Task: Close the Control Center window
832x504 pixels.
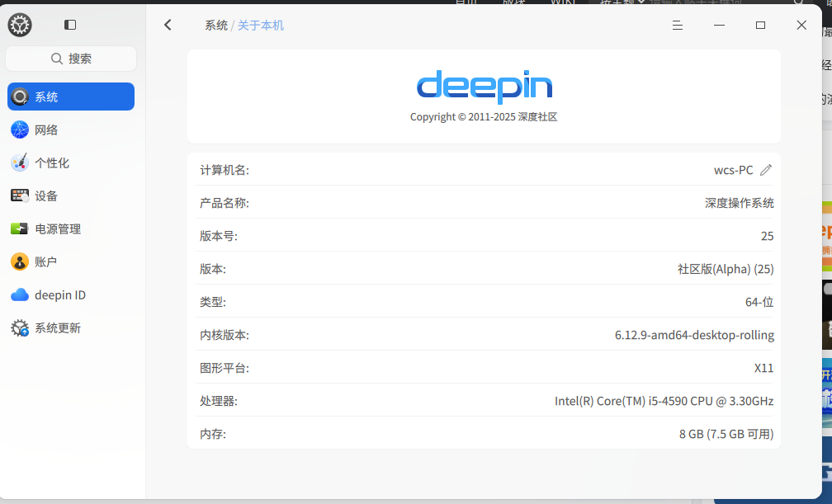Action: pos(801,25)
